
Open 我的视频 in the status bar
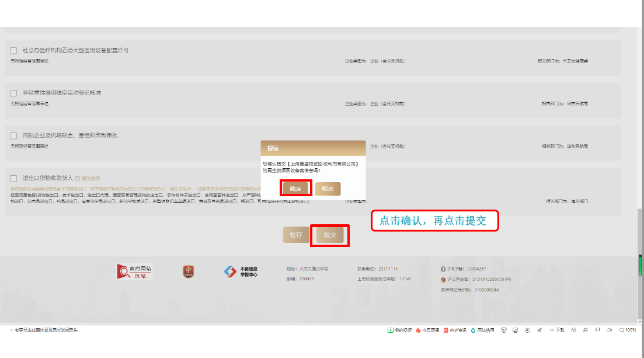coord(399,330)
